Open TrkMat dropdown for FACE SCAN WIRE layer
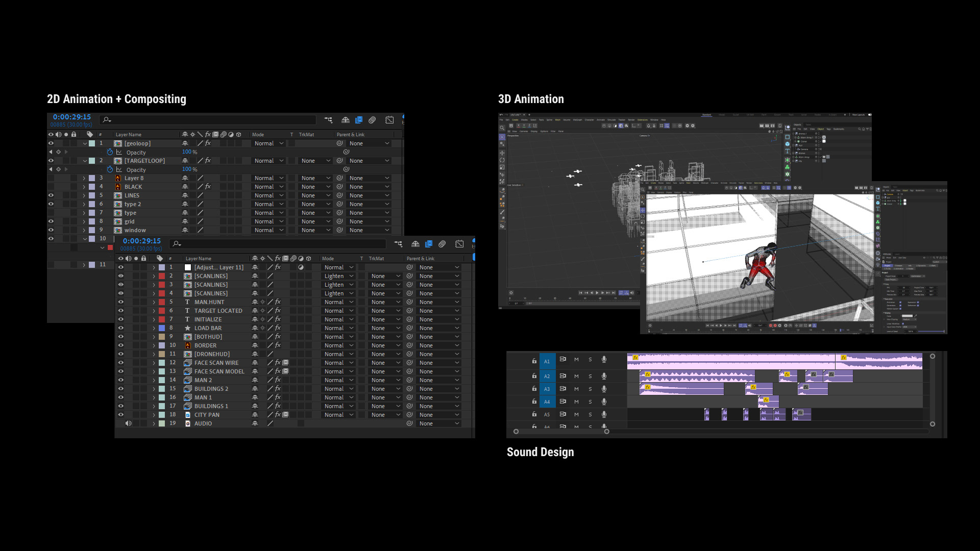This screenshot has height=551, width=980. coord(385,363)
